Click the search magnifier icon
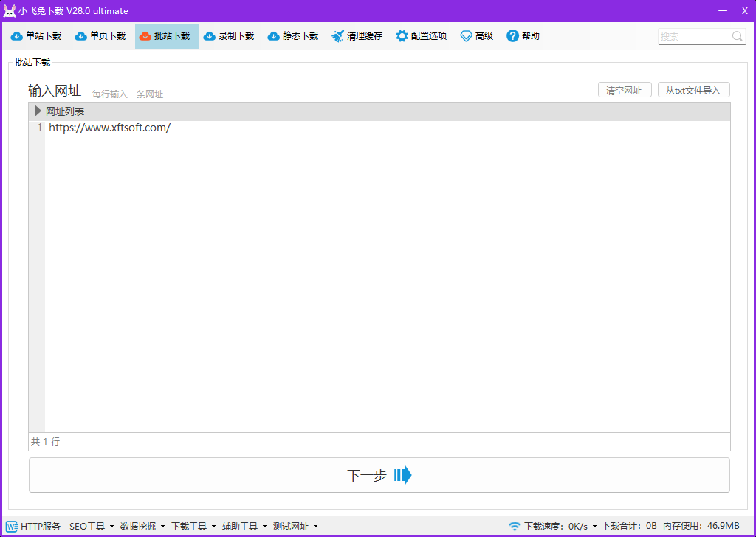 (x=738, y=36)
